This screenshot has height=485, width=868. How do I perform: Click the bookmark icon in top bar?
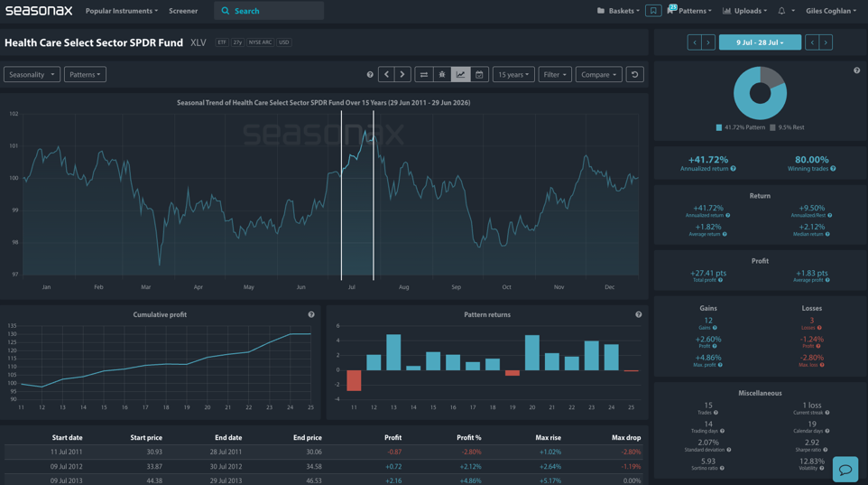click(653, 11)
